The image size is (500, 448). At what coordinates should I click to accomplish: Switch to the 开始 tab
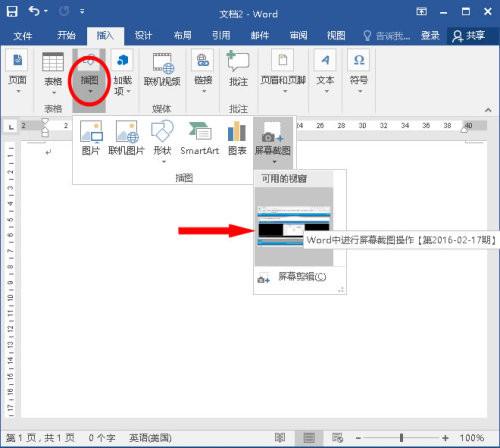pyautogui.click(x=66, y=35)
